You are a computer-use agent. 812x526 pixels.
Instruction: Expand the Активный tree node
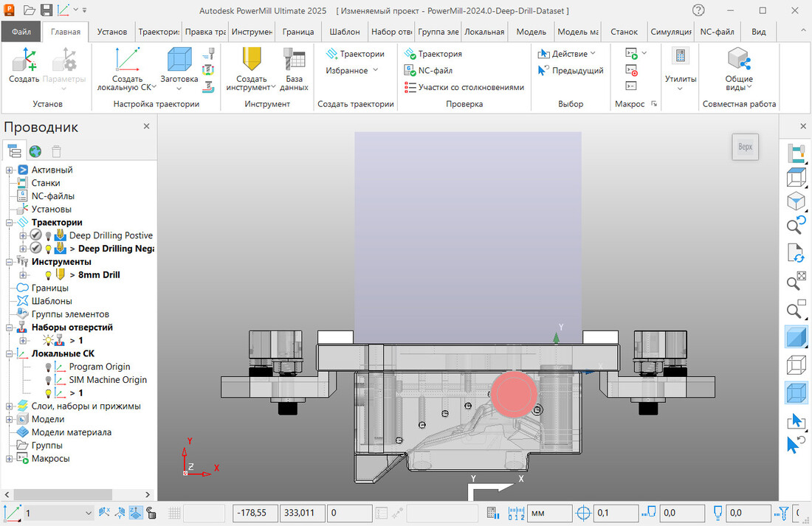click(10, 170)
